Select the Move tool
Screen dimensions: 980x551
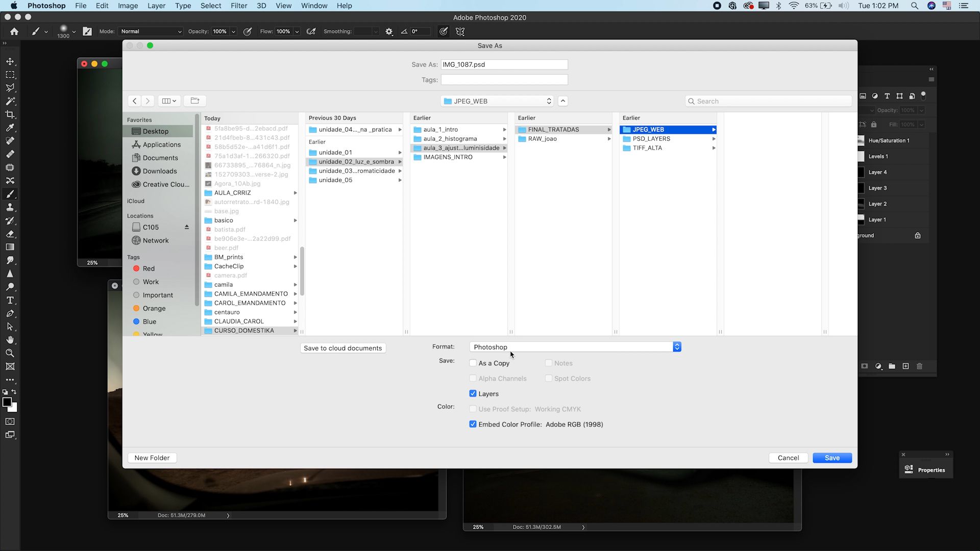point(10,62)
